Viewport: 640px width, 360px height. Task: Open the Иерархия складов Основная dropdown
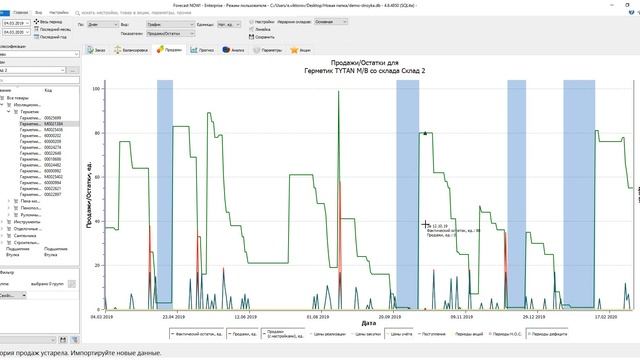click(331, 22)
